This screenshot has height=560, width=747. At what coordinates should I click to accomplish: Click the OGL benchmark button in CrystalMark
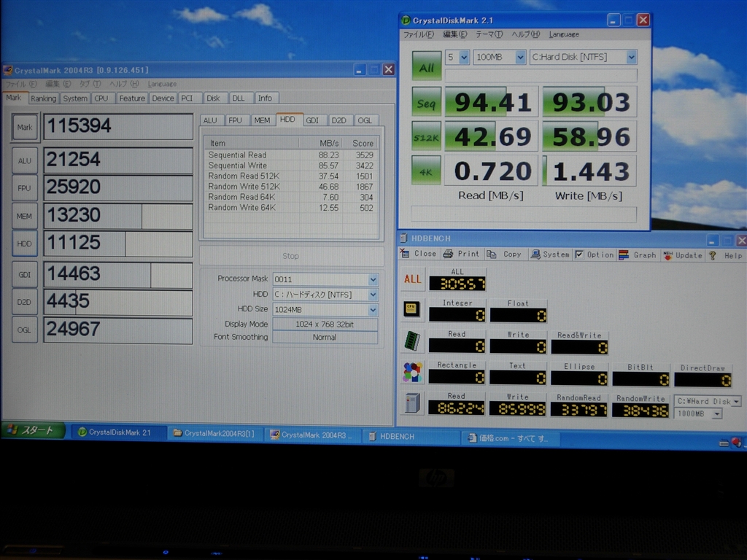pyautogui.click(x=25, y=330)
